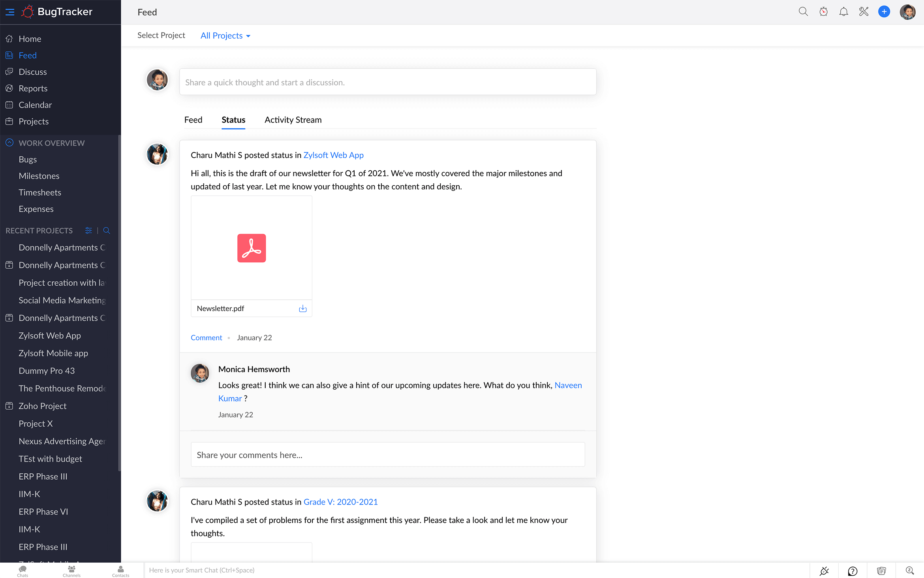Open Chats in bottom bar
924x578 pixels.
(x=23, y=571)
